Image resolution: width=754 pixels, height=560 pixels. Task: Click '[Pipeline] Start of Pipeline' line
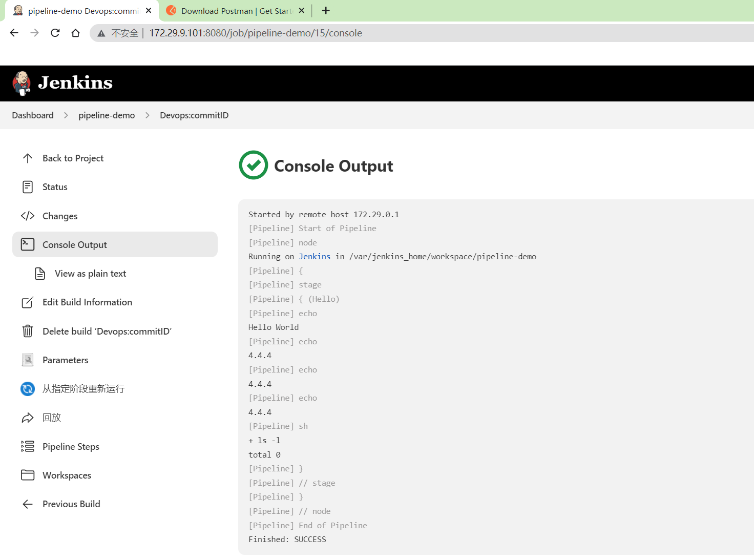[x=312, y=228]
